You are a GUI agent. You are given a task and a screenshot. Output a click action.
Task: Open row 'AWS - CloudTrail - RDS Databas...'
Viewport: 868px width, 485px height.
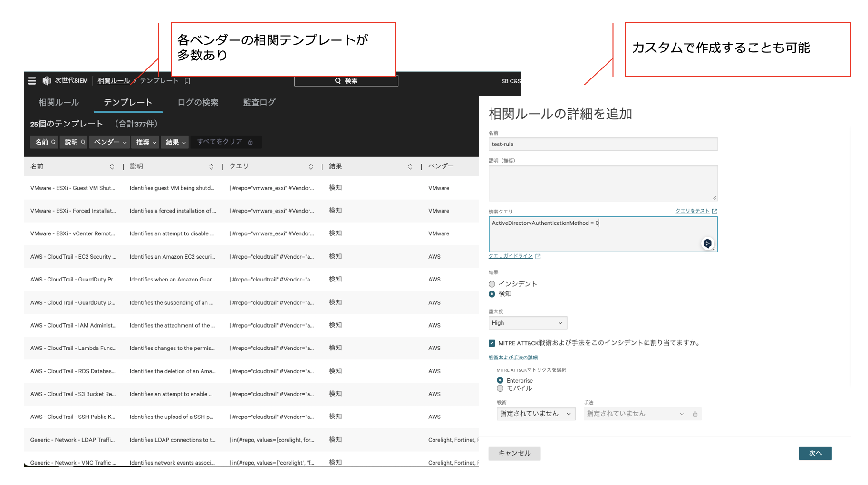coord(251,371)
